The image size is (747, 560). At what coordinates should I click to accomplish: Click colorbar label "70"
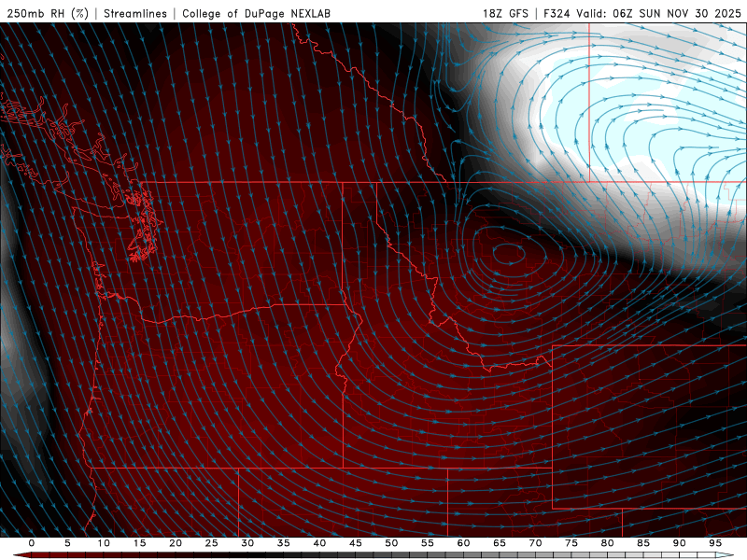tap(535, 543)
